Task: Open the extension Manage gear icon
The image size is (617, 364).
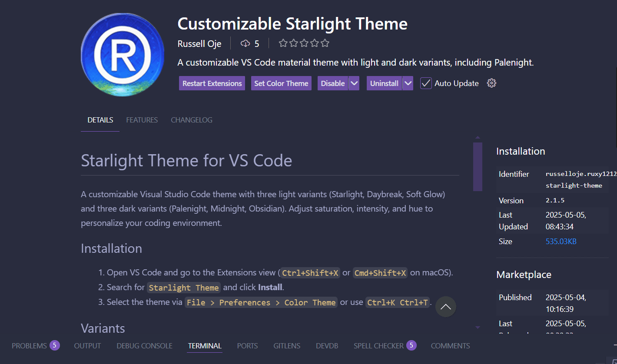Action: pyautogui.click(x=491, y=83)
